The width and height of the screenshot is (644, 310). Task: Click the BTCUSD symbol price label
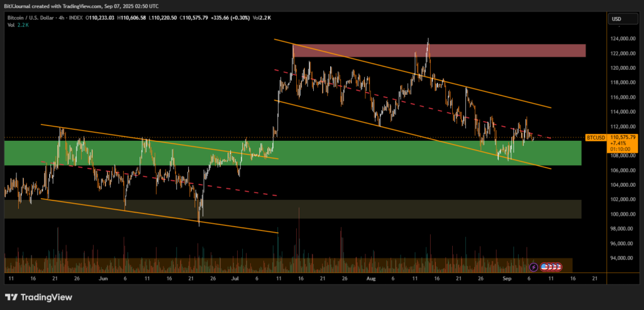click(595, 136)
